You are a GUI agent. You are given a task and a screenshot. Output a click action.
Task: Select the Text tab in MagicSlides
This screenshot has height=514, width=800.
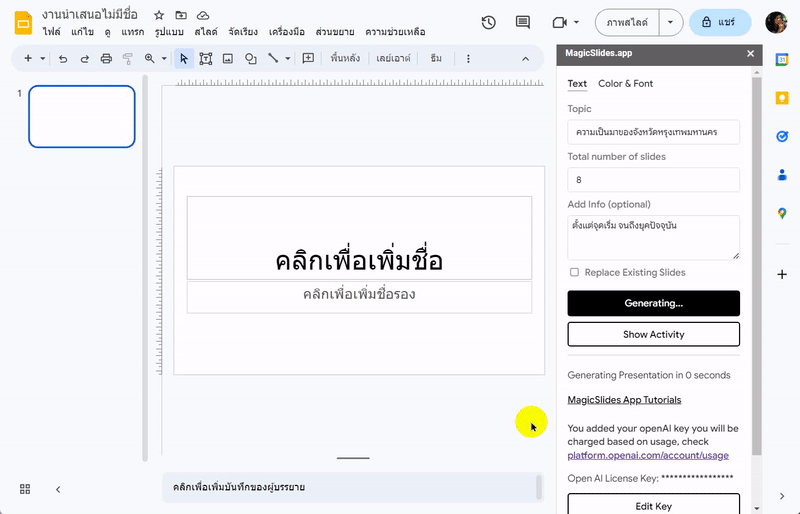tap(577, 84)
